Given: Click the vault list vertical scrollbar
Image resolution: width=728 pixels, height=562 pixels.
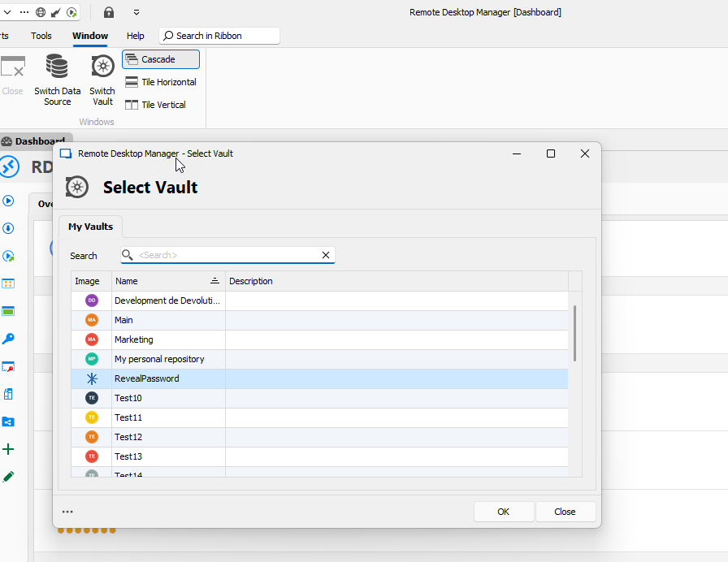Looking at the screenshot, I should [x=574, y=333].
